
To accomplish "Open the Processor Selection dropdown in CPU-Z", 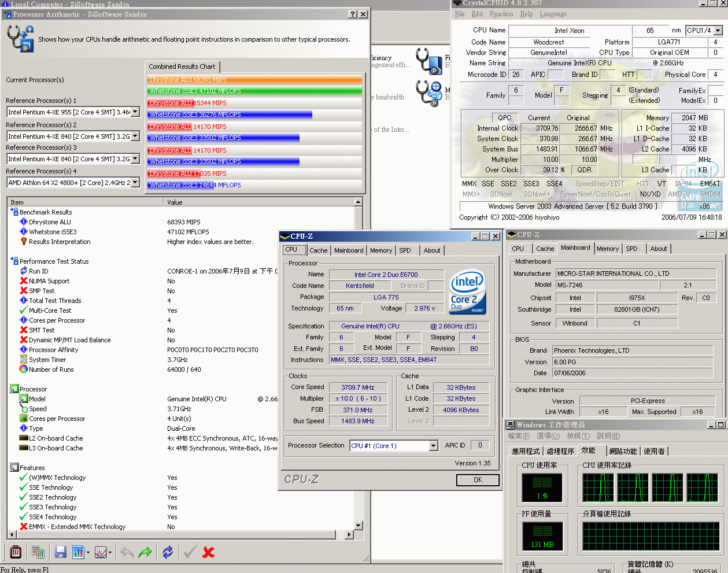I will [x=433, y=445].
